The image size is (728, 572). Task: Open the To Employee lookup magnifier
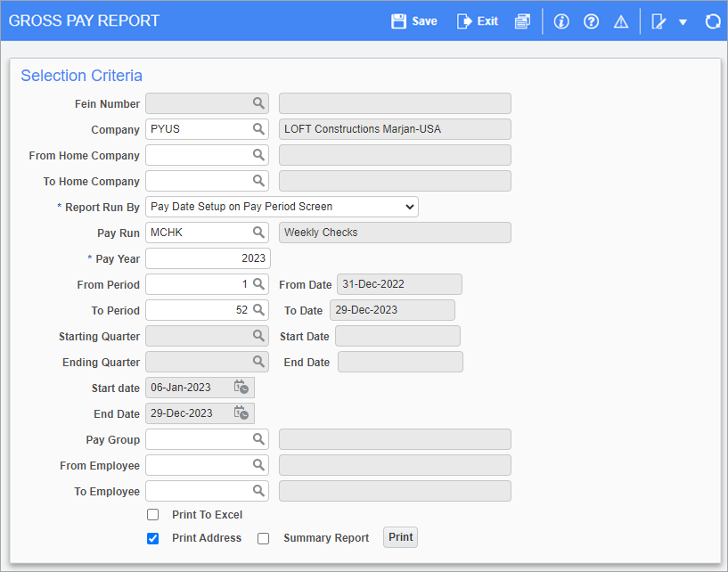tap(258, 490)
